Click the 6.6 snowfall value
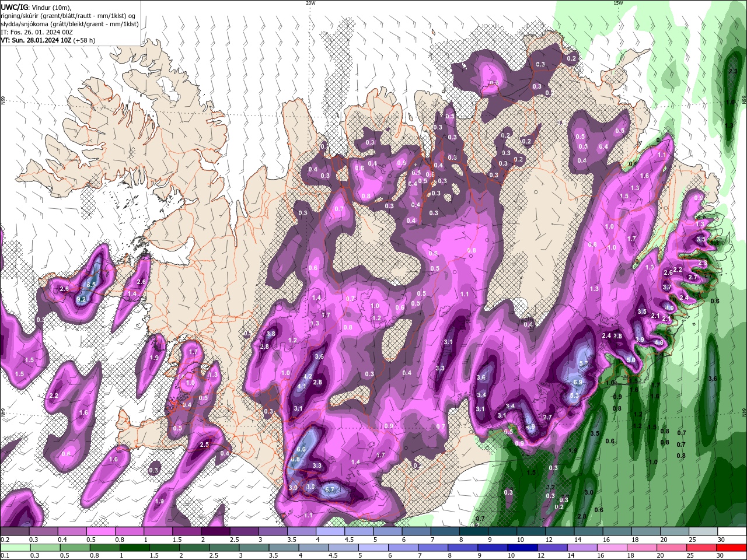The image size is (747, 560). pos(301,450)
